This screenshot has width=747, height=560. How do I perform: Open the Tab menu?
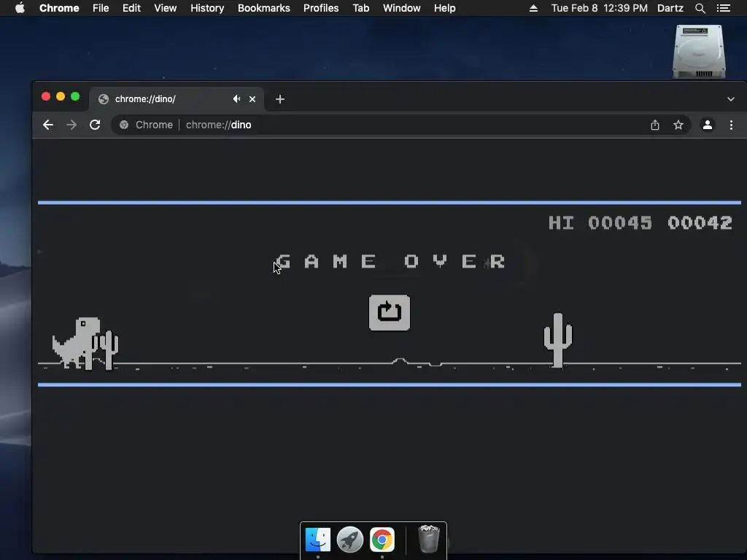(x=360, y=8)
